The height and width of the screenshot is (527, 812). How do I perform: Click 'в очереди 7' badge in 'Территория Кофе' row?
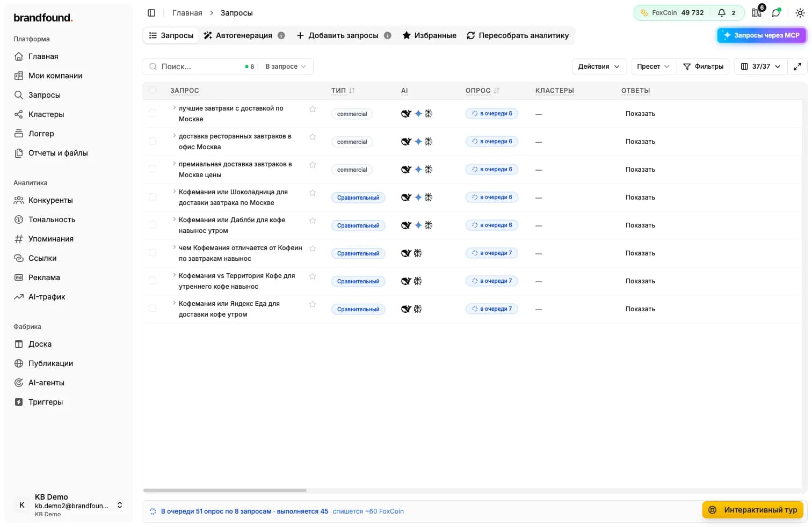tap(492, 281)
